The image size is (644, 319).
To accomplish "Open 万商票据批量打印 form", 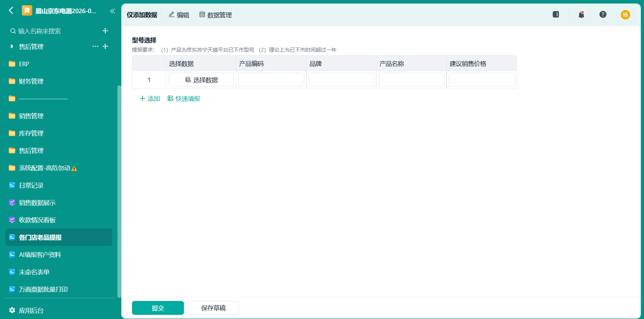I will 59,289.
